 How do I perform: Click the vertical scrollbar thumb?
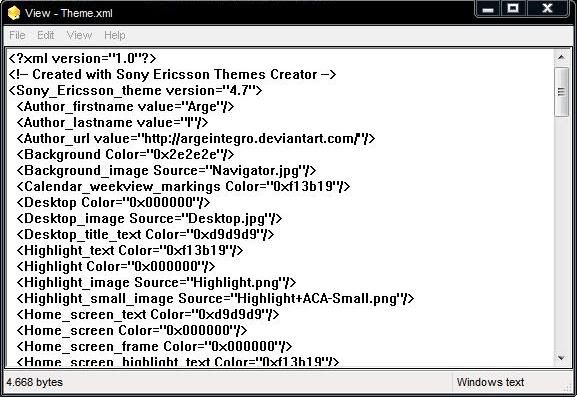tap(561, 92)
